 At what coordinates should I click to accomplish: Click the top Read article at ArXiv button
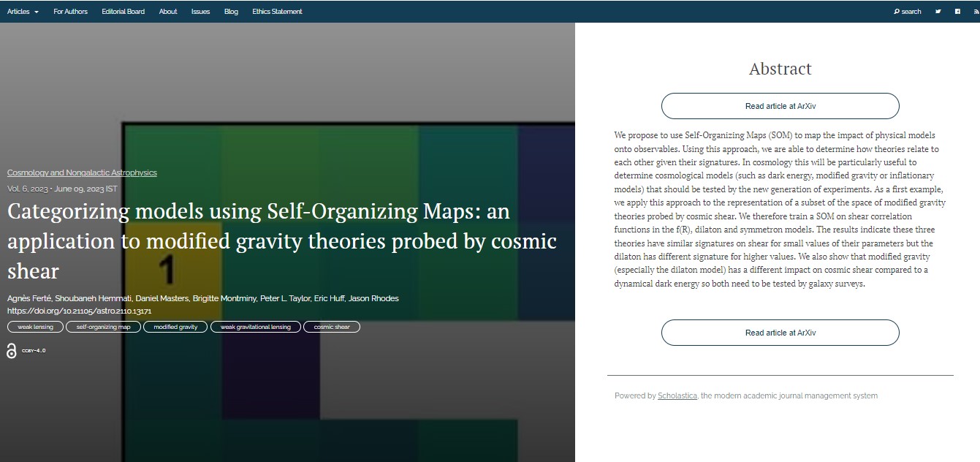click(780, 106)
